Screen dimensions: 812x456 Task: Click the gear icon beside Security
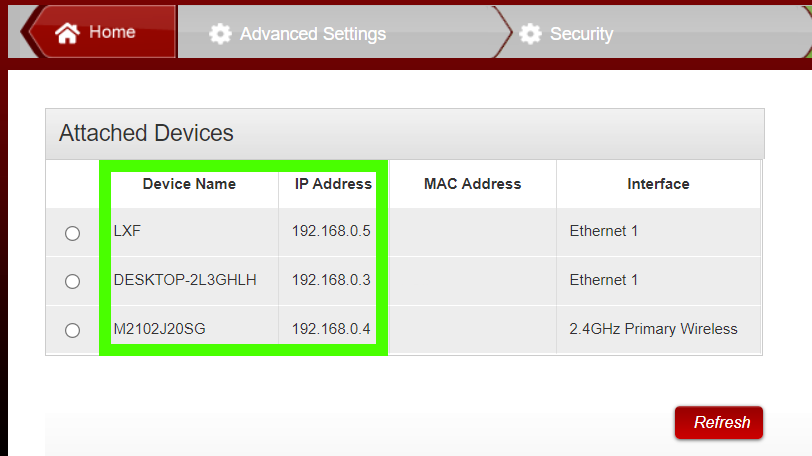[530, 34]
